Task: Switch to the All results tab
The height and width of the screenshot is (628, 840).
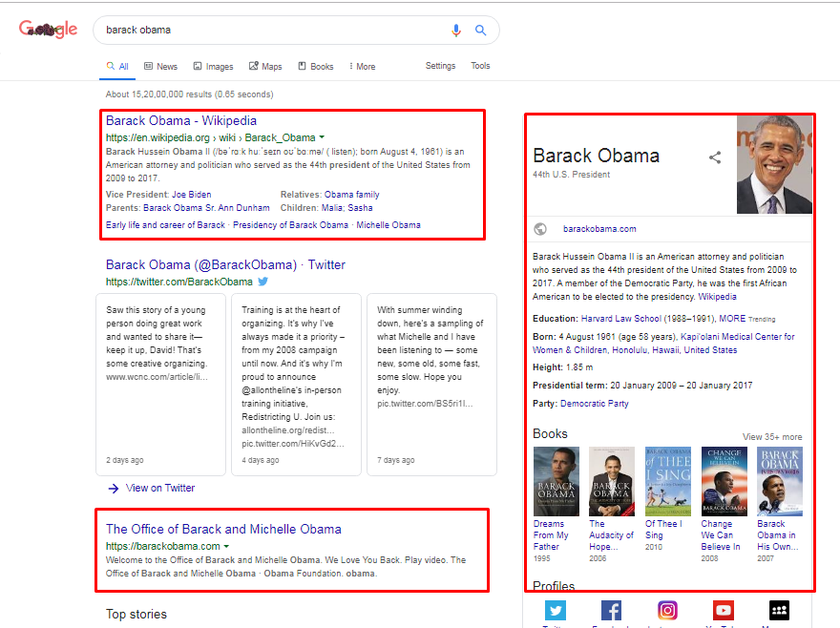Action: [117, 67]
